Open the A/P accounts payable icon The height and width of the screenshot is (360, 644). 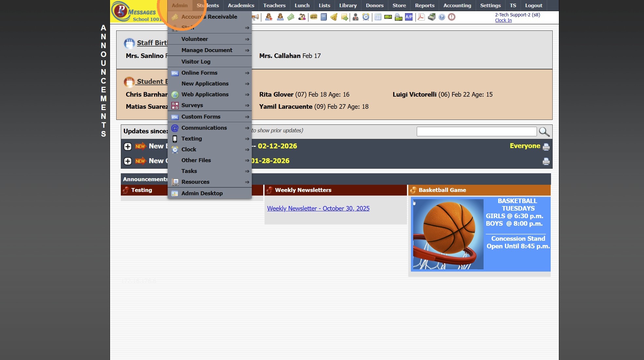tap(409, 17)
